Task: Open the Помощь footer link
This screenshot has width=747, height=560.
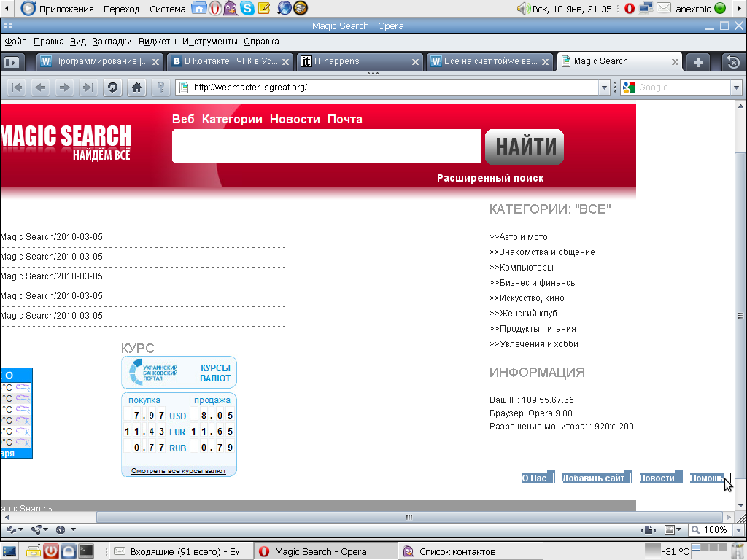Action: pyautogui.click(x=709, y=478)
